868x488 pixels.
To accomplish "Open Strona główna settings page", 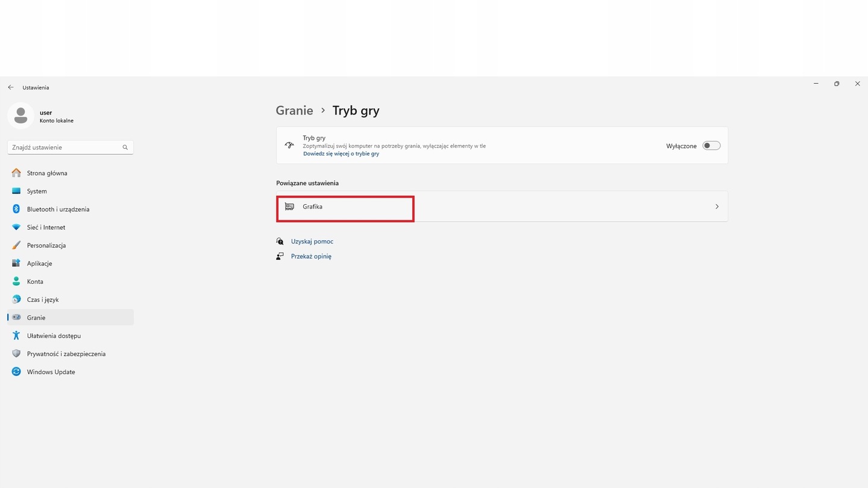I will [71, 173].
